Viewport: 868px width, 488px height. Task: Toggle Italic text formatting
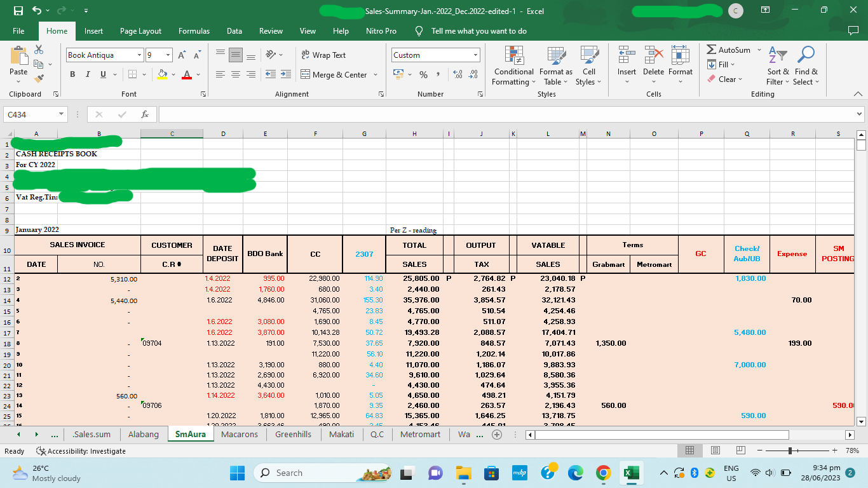(88, 75)
